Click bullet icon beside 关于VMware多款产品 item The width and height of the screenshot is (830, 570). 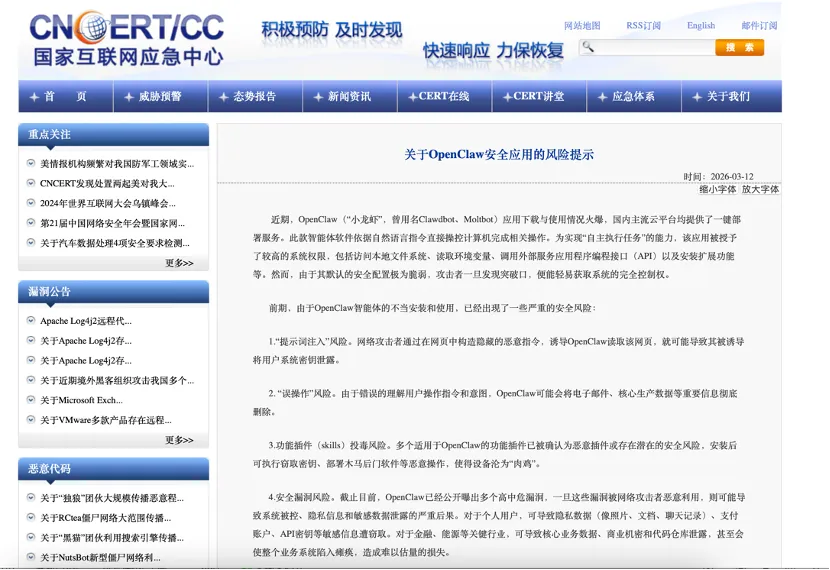click(31, 420)
